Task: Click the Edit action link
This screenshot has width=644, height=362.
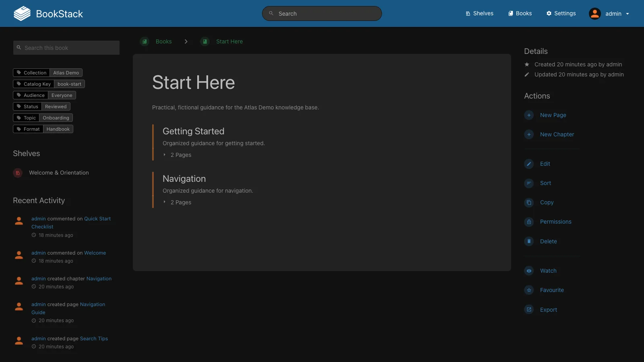Action: tap(545, 164)
